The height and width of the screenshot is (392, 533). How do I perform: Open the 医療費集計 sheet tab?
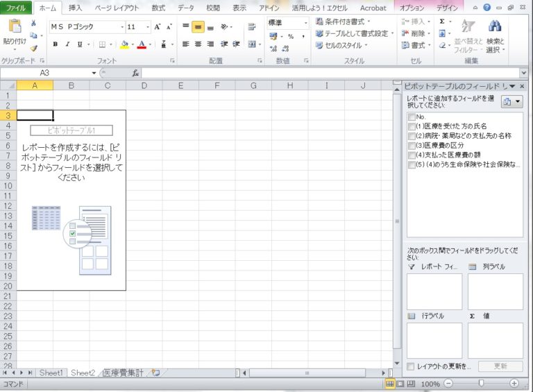click(x=123, y=373)
